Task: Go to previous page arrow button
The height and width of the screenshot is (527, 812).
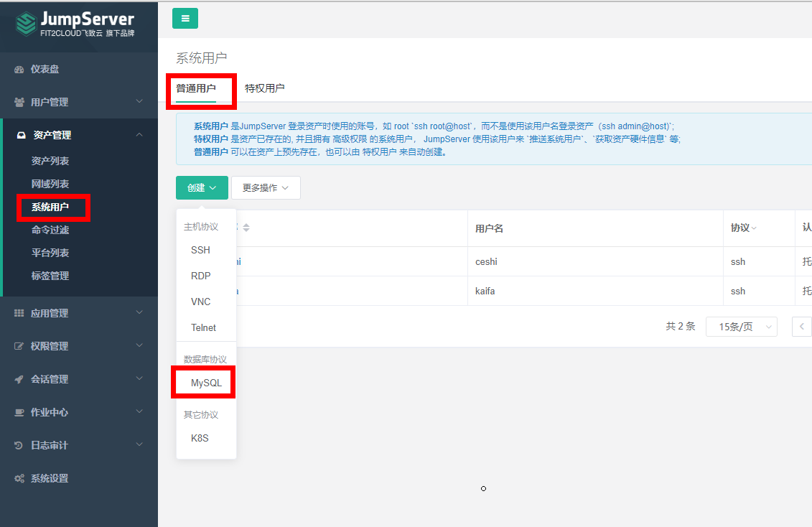Action: coord(802,327)
